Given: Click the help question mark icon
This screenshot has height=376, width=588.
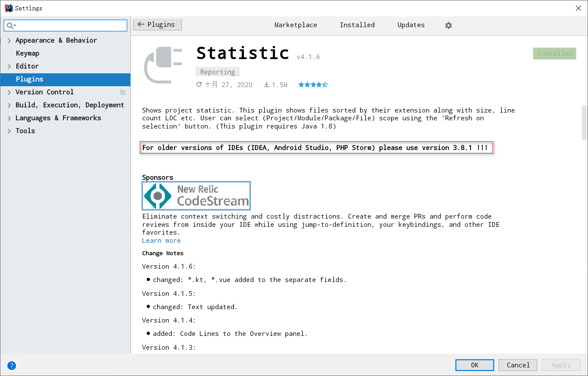Looking at the screenshot, I should point(12,366).
